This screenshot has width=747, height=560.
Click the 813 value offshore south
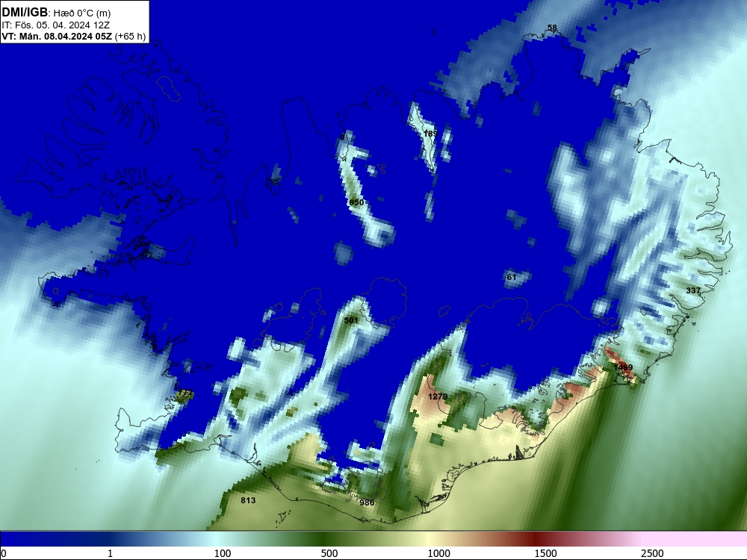(248, 500)
